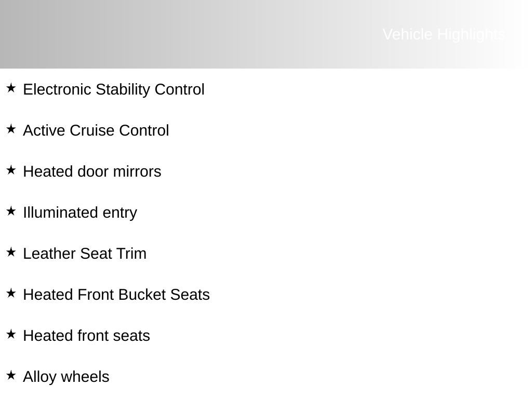This screenshot has height=399, width=532.
Task: Click the star icon beside Heated front seats
Action: 11,334
